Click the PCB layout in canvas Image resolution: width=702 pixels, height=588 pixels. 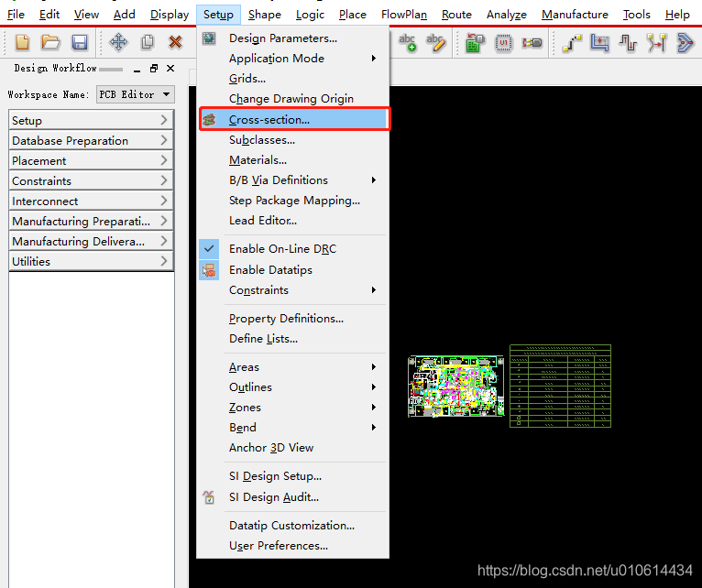click(x=456, y=387)
